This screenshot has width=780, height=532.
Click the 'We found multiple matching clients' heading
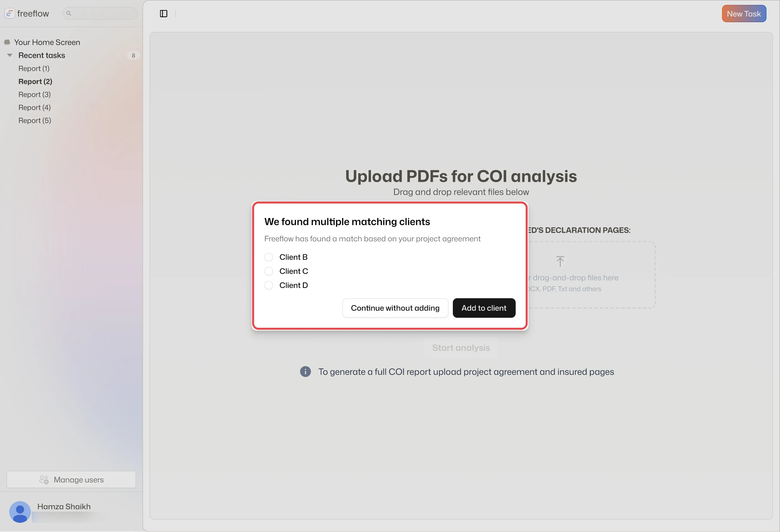coord(347,222)
